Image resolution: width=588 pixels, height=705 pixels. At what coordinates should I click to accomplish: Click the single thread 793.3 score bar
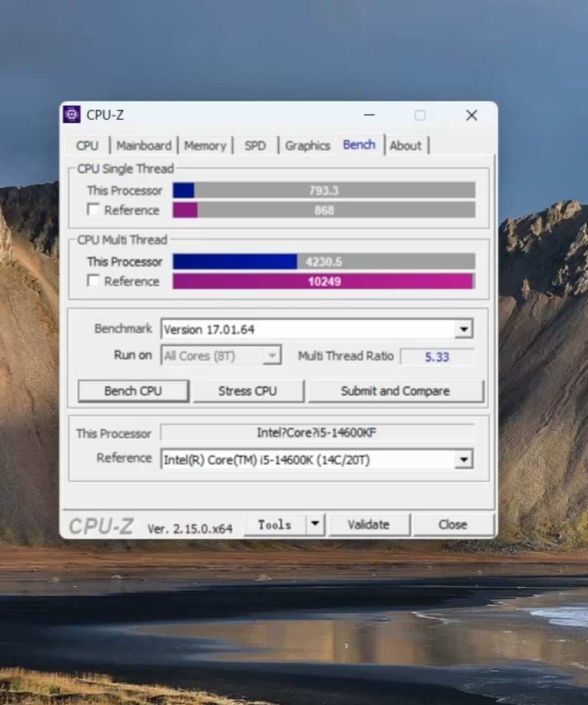coord(324,191)
